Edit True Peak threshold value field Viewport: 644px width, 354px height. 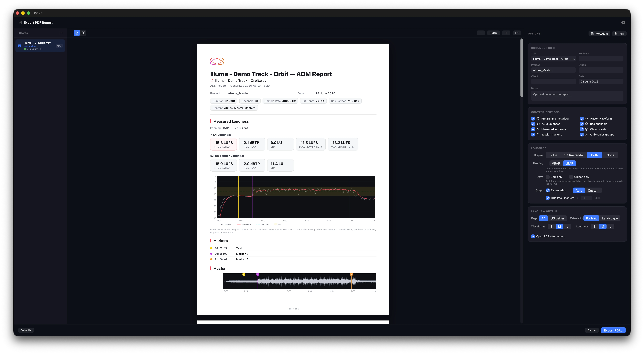point(586,198)
